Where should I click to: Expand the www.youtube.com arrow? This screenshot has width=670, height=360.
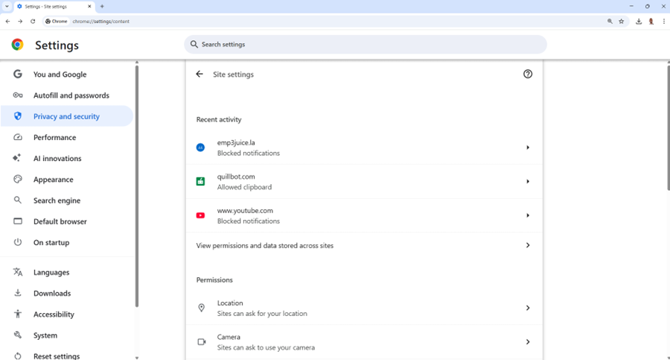(528, 215)
